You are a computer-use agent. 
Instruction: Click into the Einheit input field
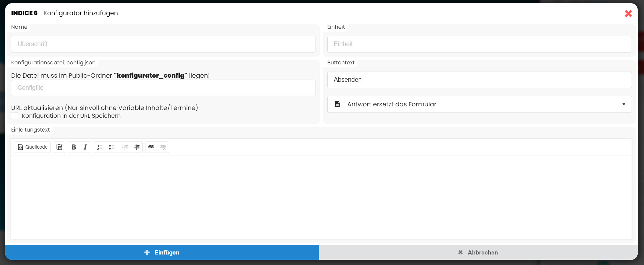click(479, 44)
